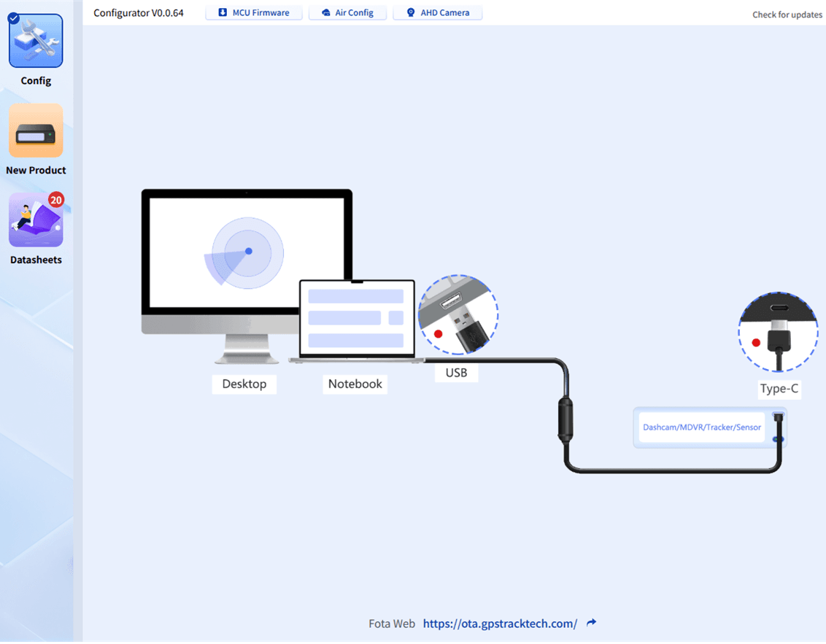
Task: Click the arrow icon beside the Fota Web link
Action: [590, 624]
